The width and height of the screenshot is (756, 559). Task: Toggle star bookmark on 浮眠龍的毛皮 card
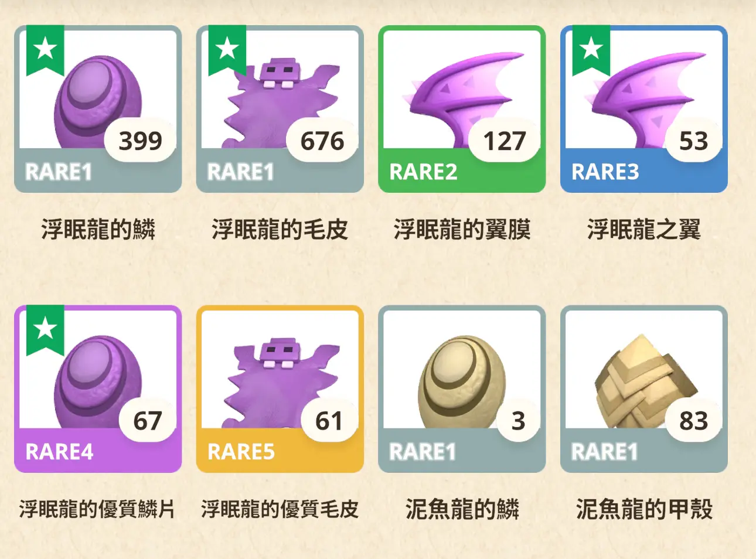pyautogui.click(x=227, y=50)
